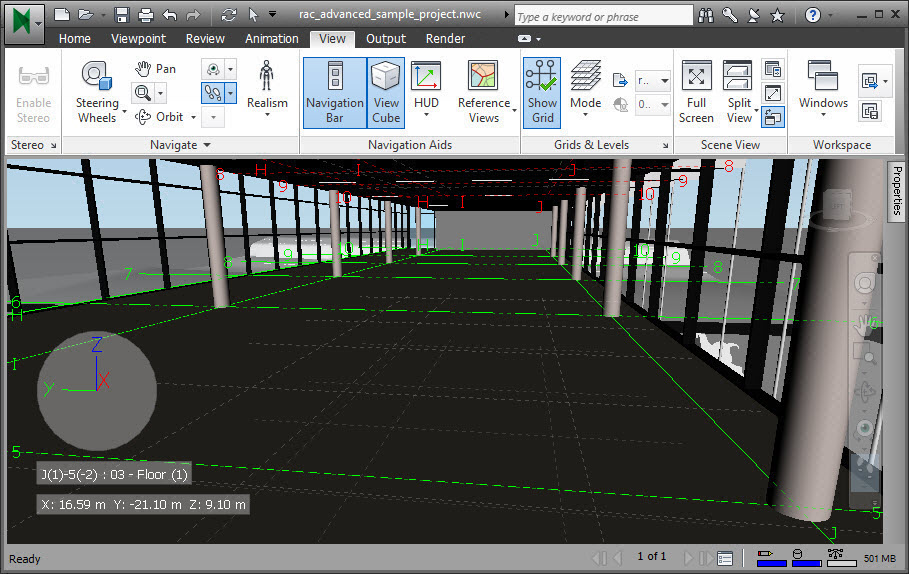Toggle Show Grid off
This screenshot has width=909, height=574.
click(x=542, y=93)
